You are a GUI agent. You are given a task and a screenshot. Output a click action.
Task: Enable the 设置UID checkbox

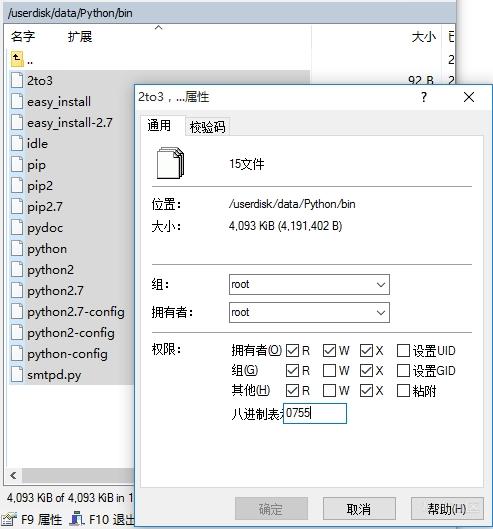point(403,351)
